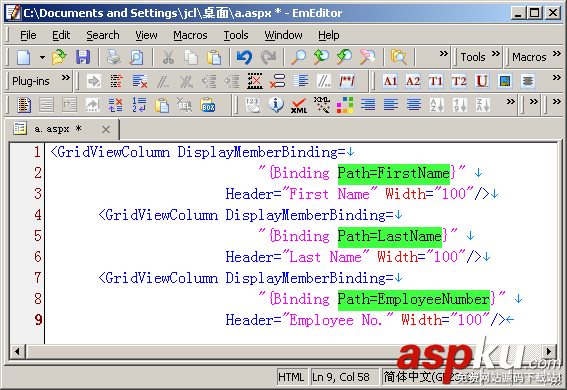This screenshot has width=567, height=390.
Task: Open the Edit menu
Action: click(x=61, y=35)
